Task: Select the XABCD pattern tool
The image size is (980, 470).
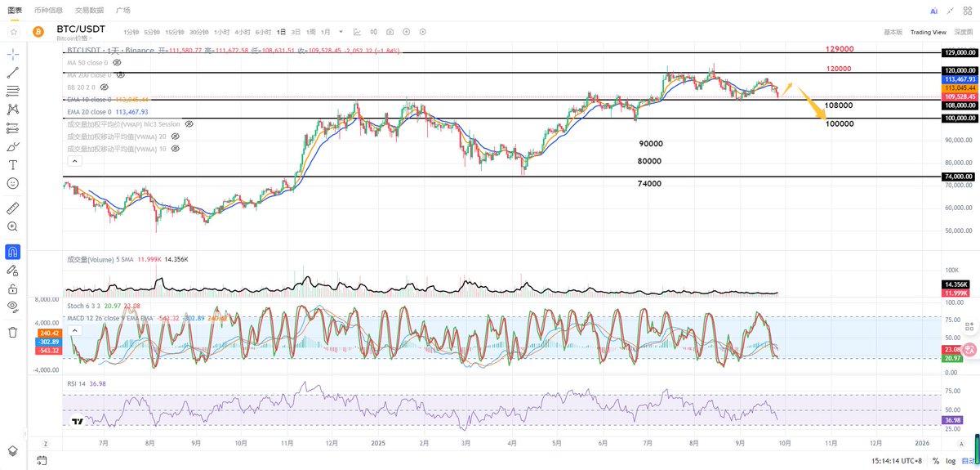Action: click(x=13, y=109)
